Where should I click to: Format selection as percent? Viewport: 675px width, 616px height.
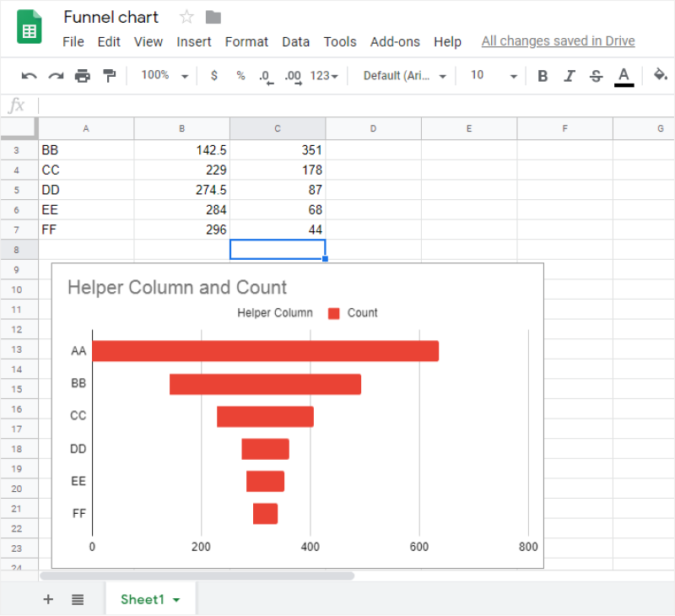(x=240, y=75)
